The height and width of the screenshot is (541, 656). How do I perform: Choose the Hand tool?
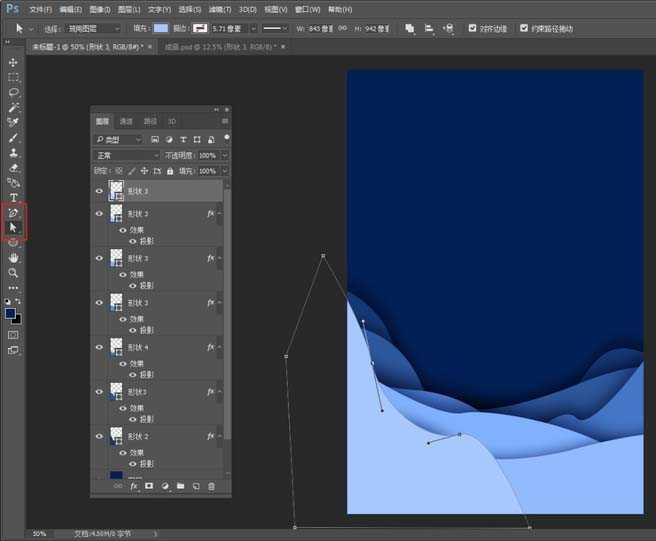coord(13,257)
